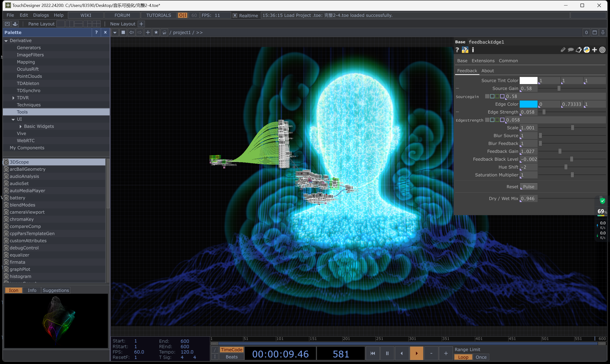
Task: Click the operator info 'i' icon
Action: point(473,50)
